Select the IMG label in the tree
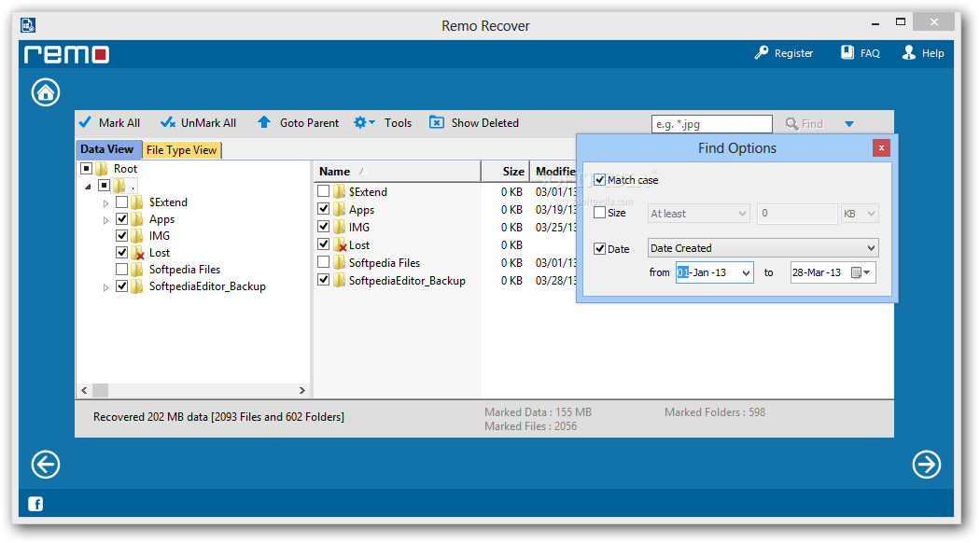Viewport: 980px width, 543px height. 160,235
